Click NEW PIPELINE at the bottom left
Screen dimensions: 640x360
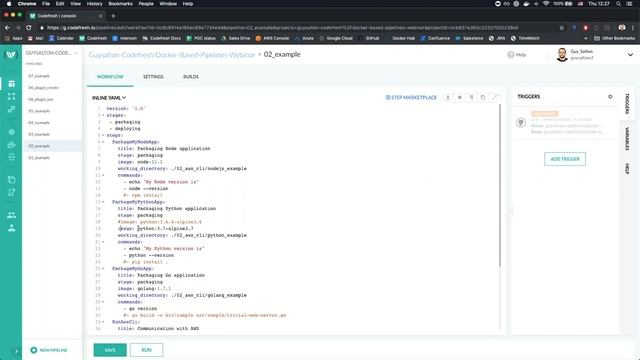(x=49, y=350)
